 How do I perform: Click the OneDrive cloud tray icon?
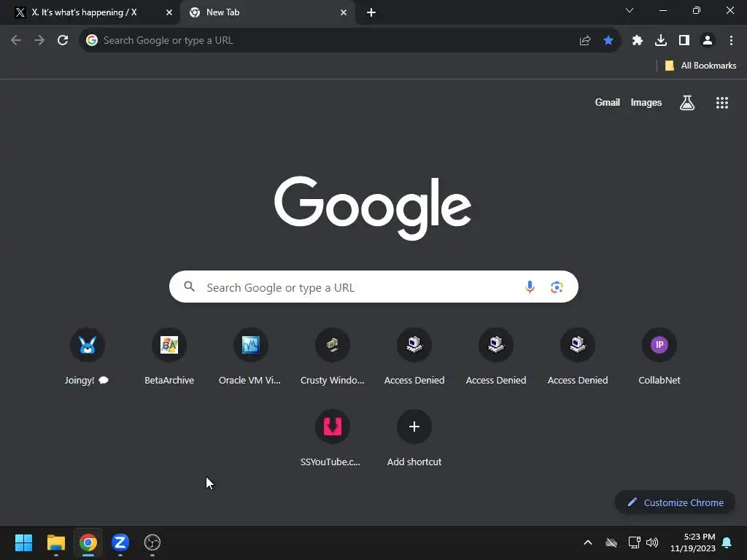click(611, 542)
